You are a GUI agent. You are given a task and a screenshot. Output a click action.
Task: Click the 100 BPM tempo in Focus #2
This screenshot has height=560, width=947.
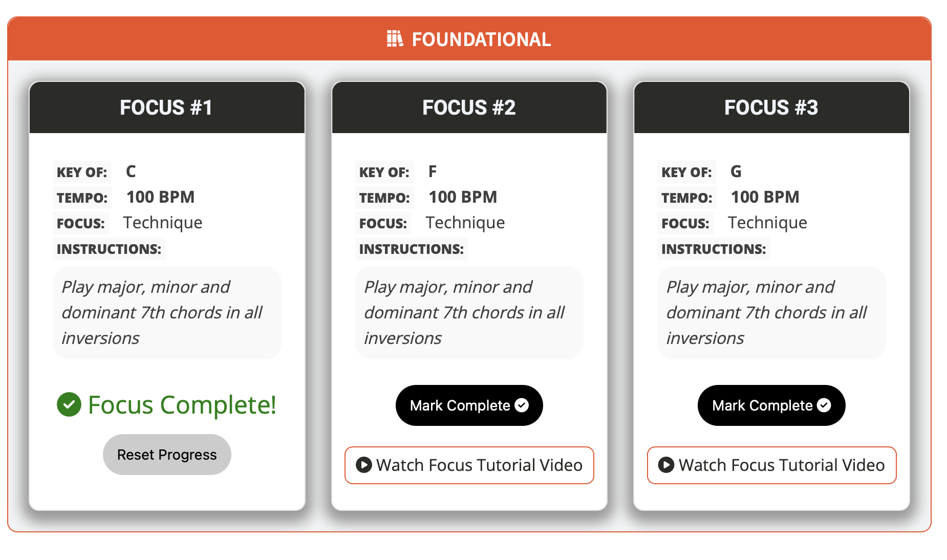pos(463,197)
